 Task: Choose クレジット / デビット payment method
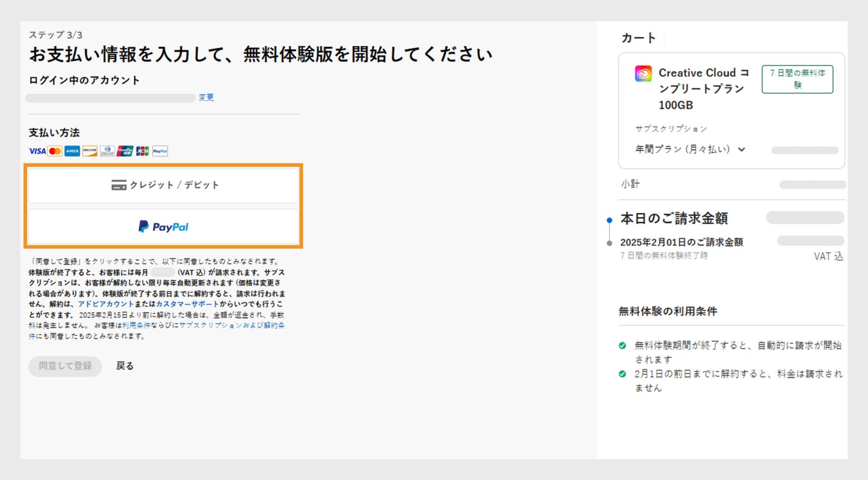pyautogui.click(x=164, y=185)
